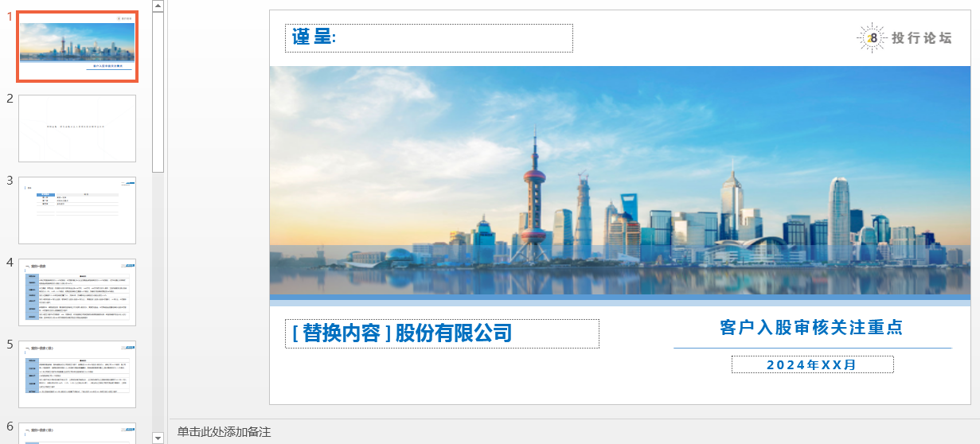Select the title 客户入股审核关注重点
Image resolution: width=980 pixels, height=444 pixels.
811,327
